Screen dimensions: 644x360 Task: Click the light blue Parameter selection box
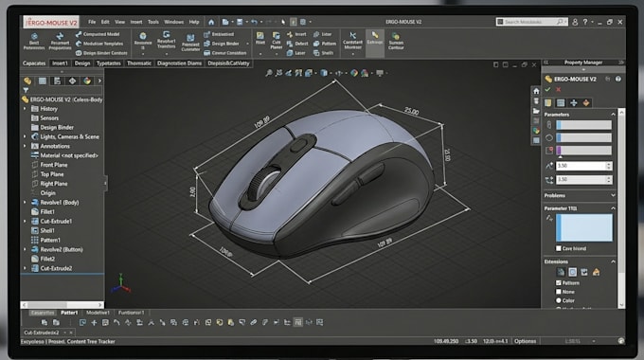pos(584,227)
